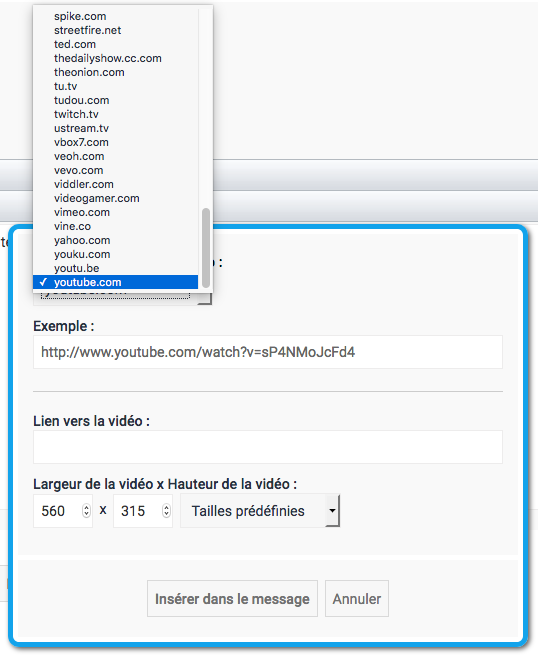Select youku.com in the dropdown

pyautogui.click(x=115, y=254)
